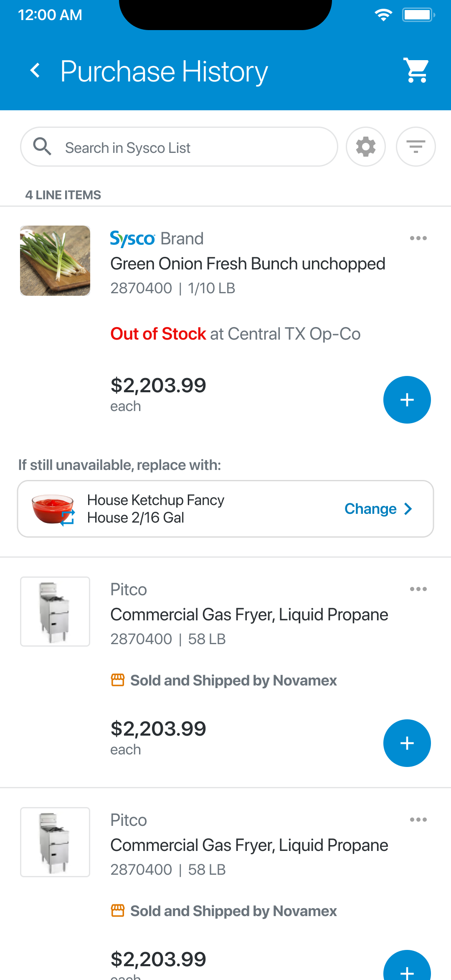Add first Commercial Gas Fryer to cart

[x=407, y=743]
